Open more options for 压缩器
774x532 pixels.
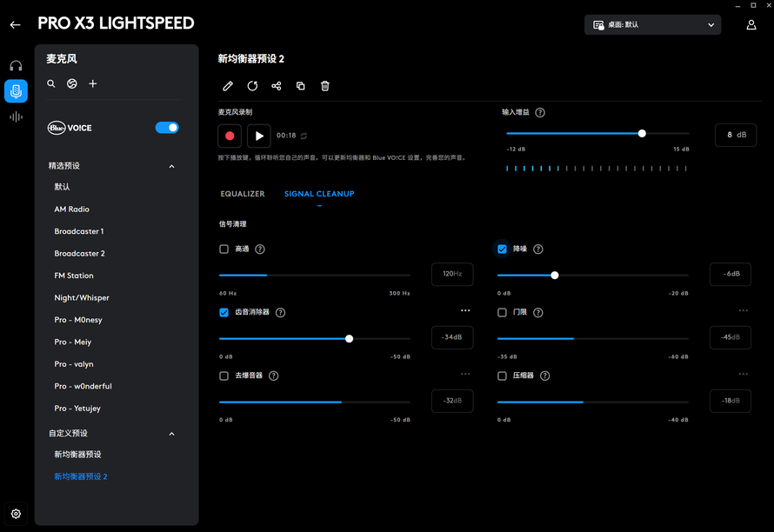744,374
